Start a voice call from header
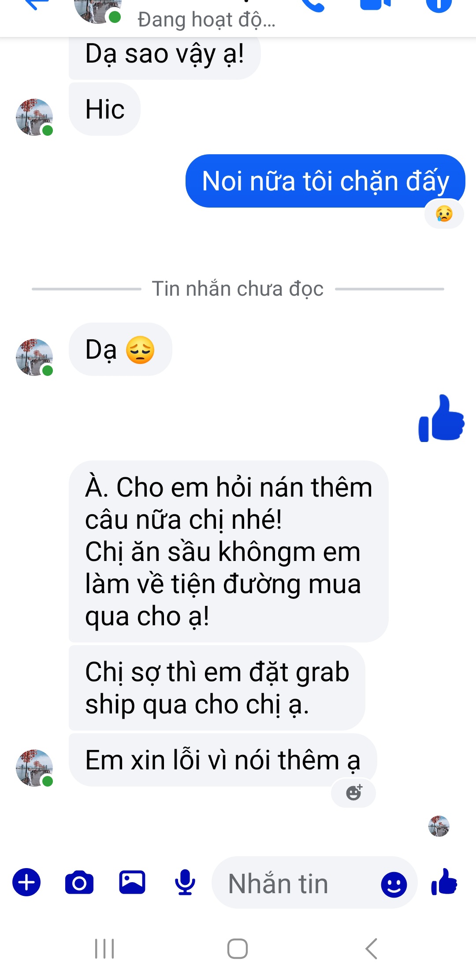This screenshot has height=980, width=476. 312,5
